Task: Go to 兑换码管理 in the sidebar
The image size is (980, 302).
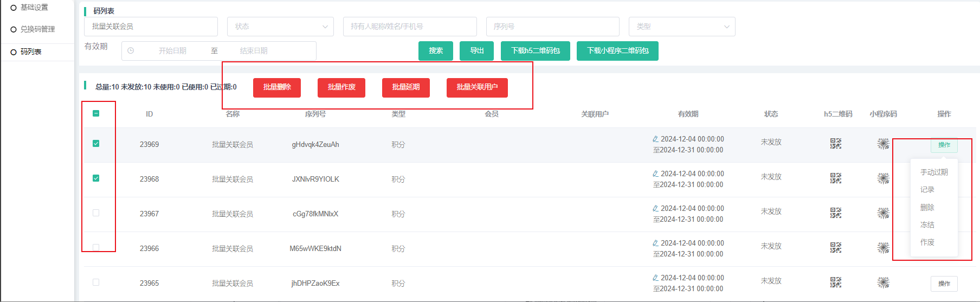Action: click(x=37, y=29)
